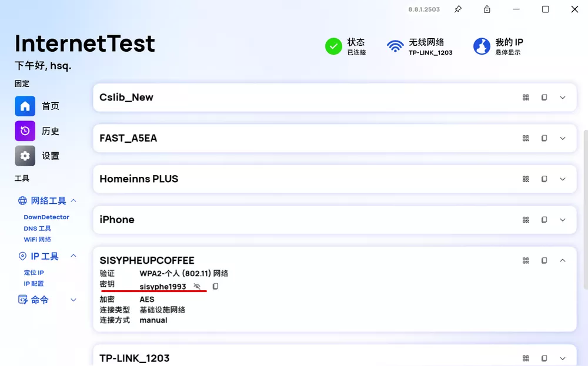This screenshot has width=588, height=366.
Task: Show QR code for Cslib_New network
Action: coord(526,98)
